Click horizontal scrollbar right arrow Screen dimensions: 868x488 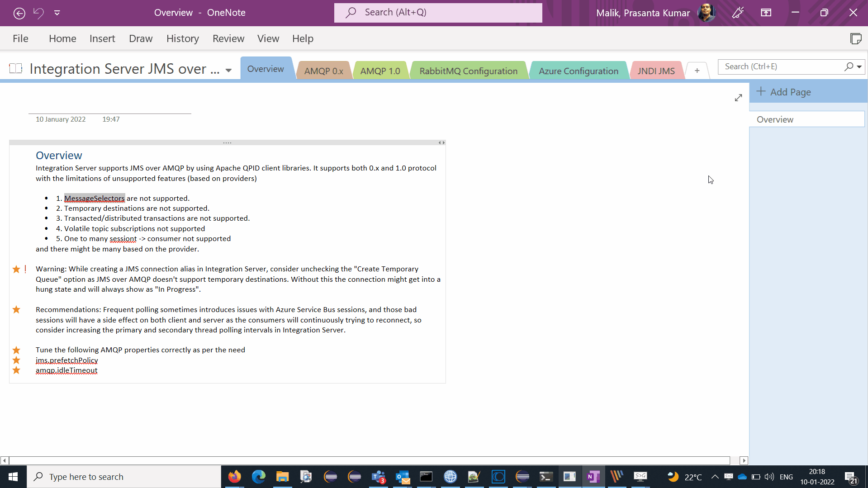tap(744, 460)
